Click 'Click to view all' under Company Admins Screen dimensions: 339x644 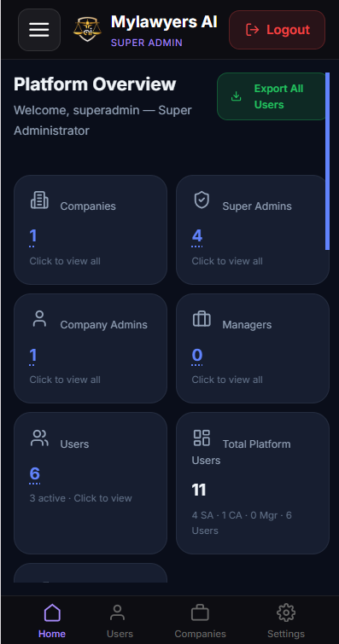click(x=65, y=380)
